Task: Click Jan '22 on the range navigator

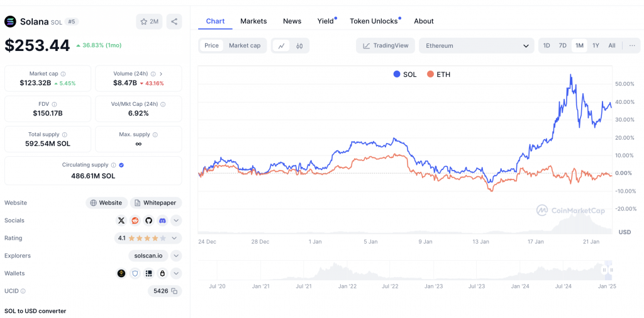Action: coord(347,286)
